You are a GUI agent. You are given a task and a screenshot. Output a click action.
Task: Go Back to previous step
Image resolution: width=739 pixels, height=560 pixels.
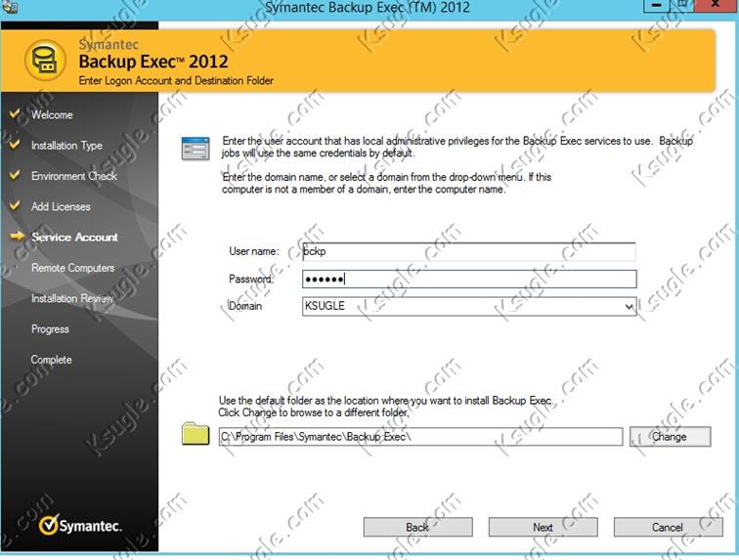418,527
